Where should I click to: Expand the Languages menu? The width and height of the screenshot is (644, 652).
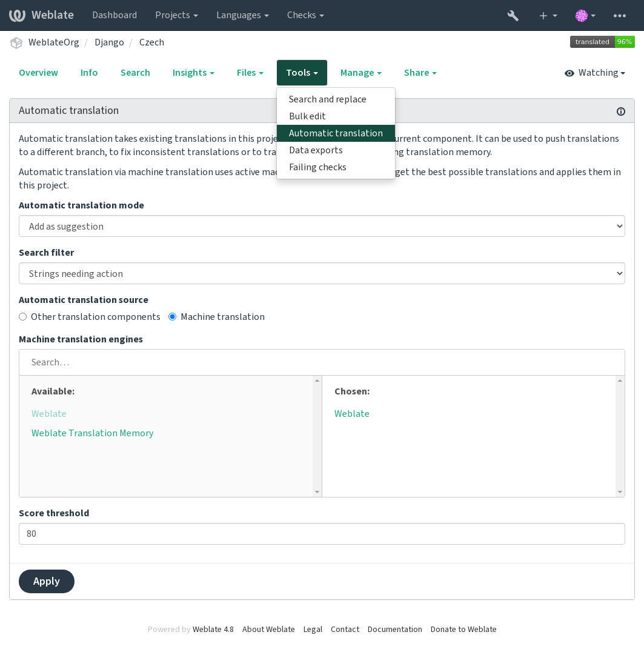(x=242, y=15)
